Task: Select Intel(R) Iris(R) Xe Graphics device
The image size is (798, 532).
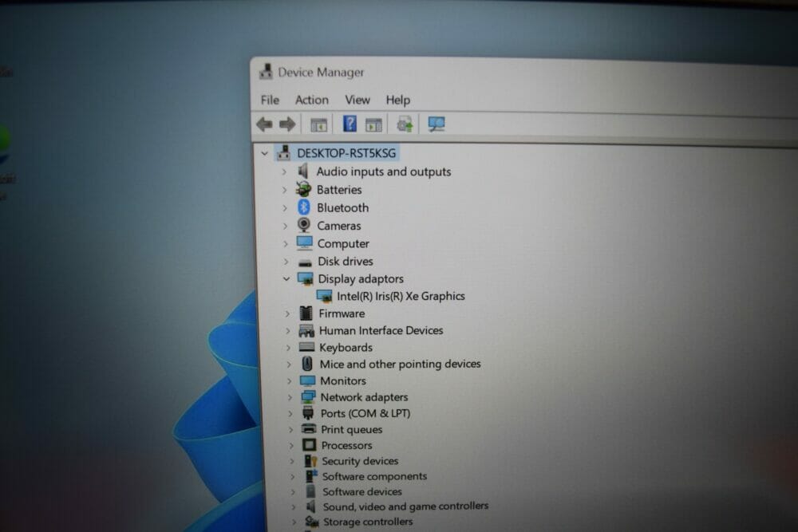Action: (401, 296)
